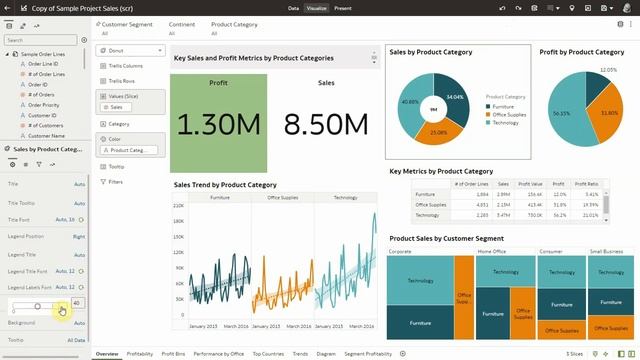The width and height of the screenshot is (640, 360).
Task: Select the Customer Name column
Action: pyautogui.click(x=46, y=136)
